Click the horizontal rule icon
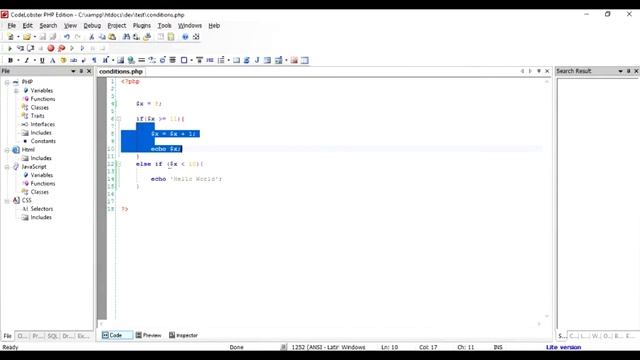The width and height of the screenshot is (640, 360). (142, 60)
